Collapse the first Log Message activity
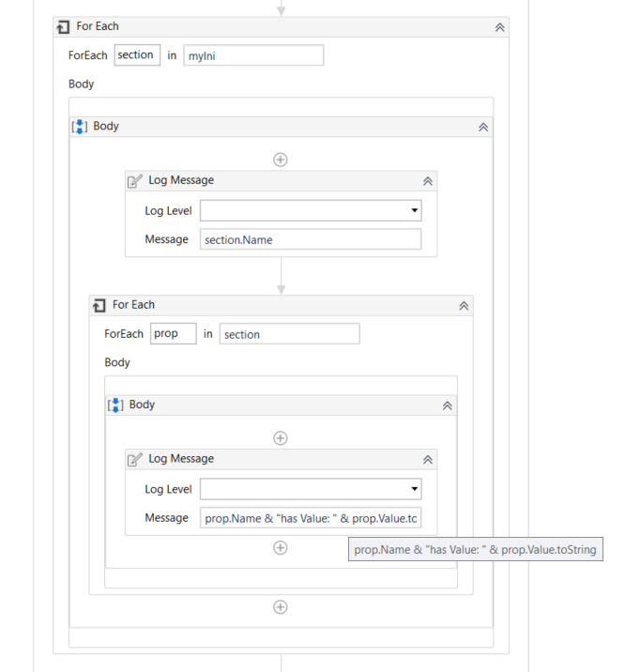This screenshot has width=625, height=672. 428,181
